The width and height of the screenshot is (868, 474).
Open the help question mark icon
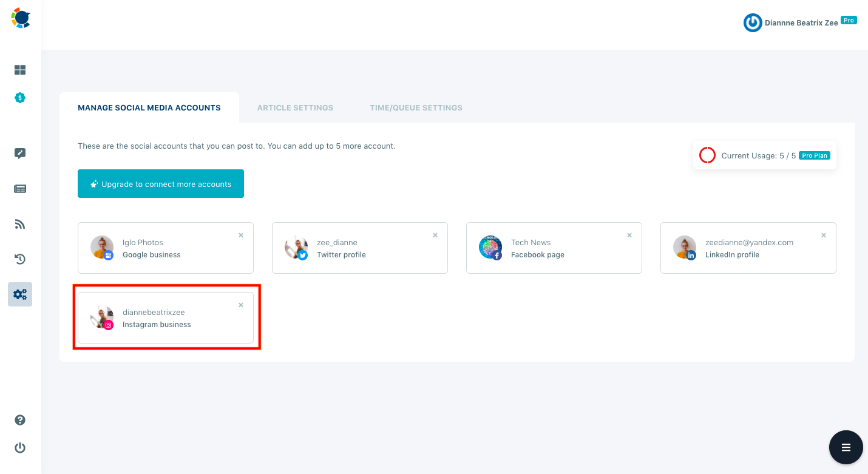pyautogui.click(x=20, y=419)
